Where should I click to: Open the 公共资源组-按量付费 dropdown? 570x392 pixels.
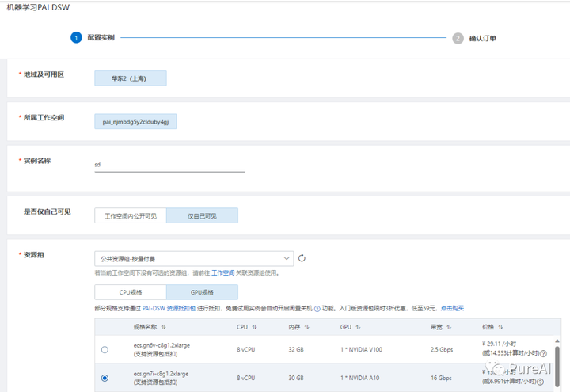coord(194,258)
